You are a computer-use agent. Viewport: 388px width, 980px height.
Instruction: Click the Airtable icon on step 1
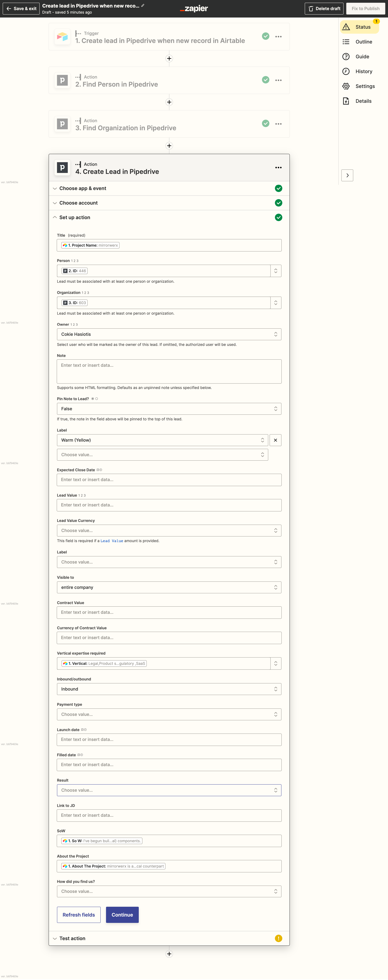pos(62,37)
